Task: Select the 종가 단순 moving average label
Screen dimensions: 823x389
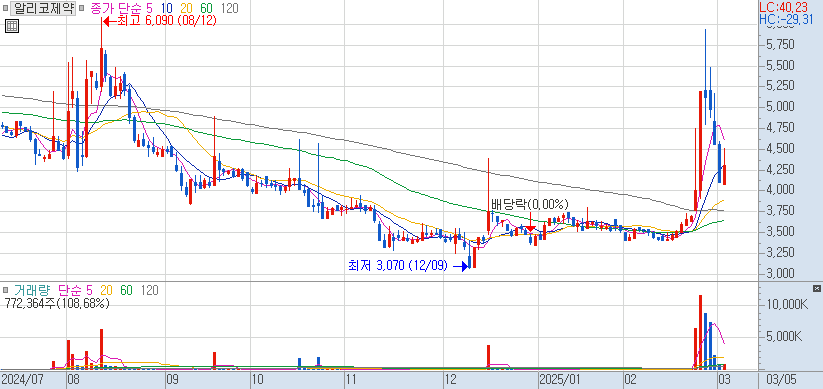Action: click(x=116, y=8)
